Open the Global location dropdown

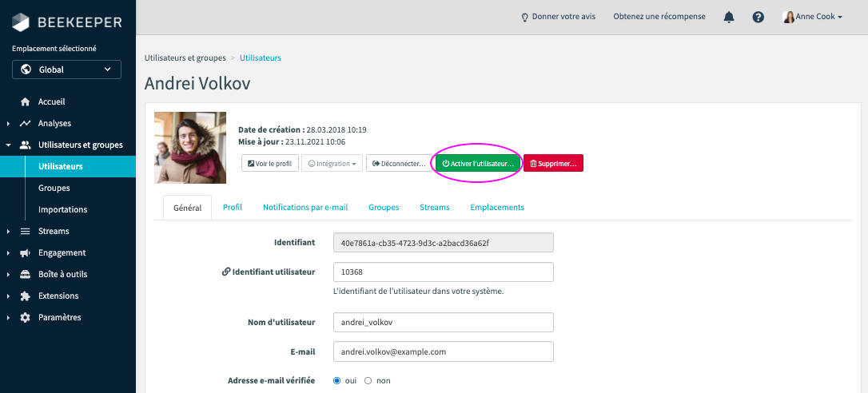pos(66,69)
